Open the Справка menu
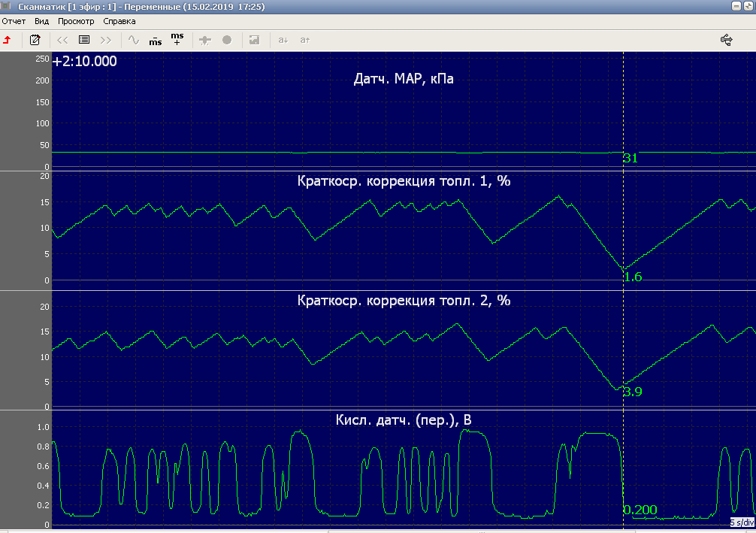 119,21
